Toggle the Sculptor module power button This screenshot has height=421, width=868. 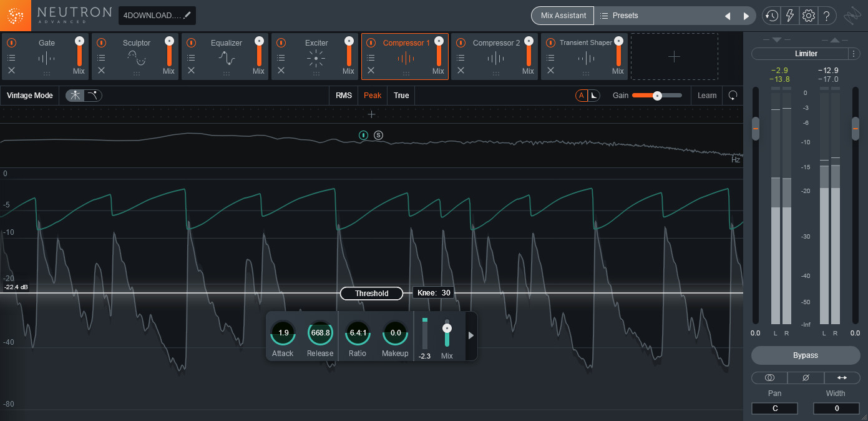(101, 43)
